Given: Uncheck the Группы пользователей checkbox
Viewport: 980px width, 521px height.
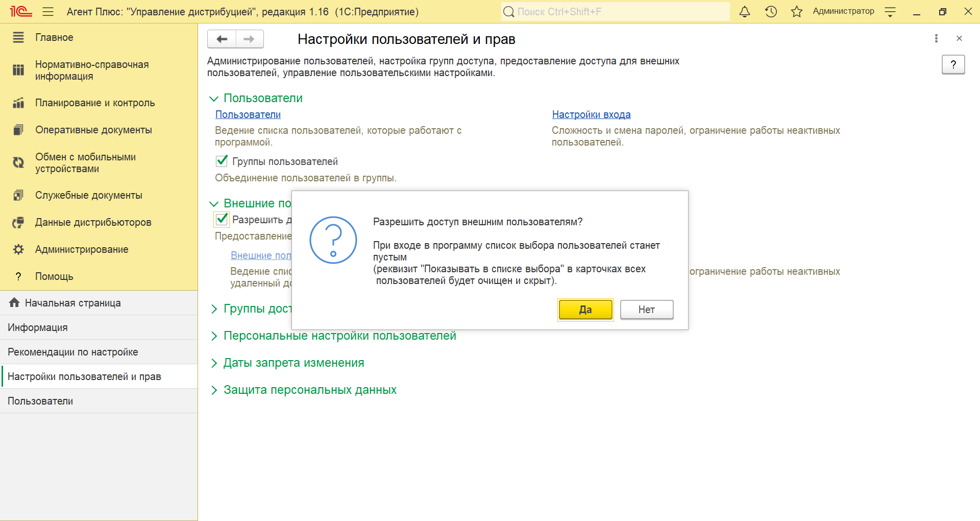Looking at the screenshot, I should [x=222, y=161].
